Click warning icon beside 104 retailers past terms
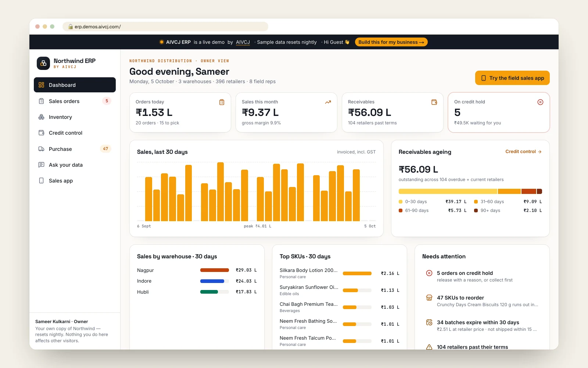Image resolution: width=588 pixels, height=368 pixels. click(429, 347)
